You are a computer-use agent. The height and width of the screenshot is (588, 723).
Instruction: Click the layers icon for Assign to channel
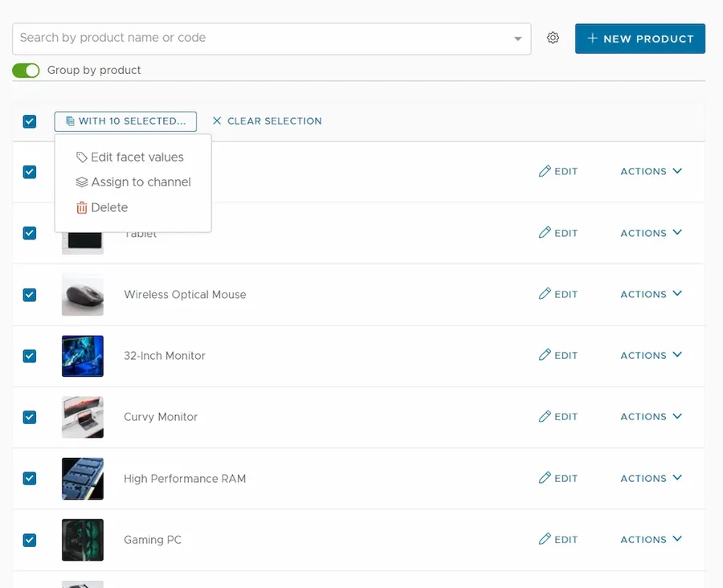[81, 182]
